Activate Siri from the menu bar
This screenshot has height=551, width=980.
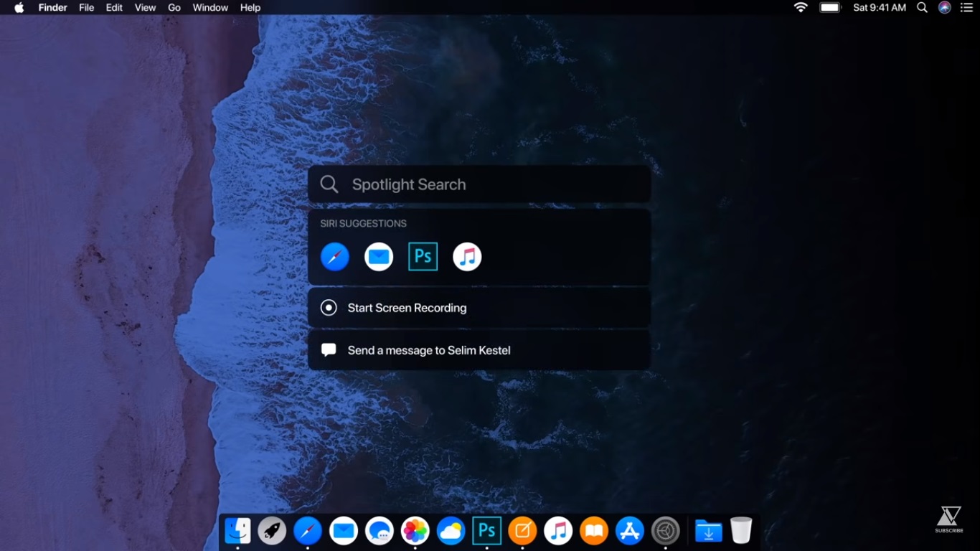(945, 7)
